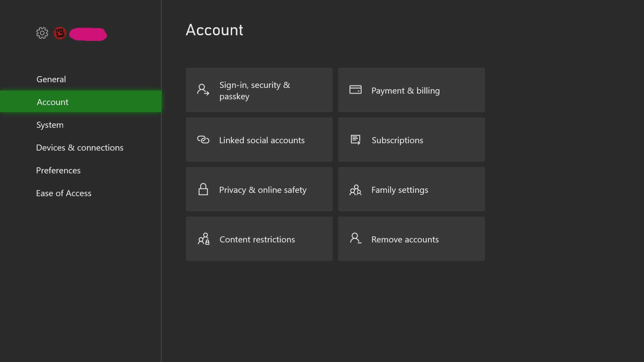Image resolution: width=644 pixels, height=362 pixels.
Task: Open Devices & connections settings
Action: tap(79, 147)
